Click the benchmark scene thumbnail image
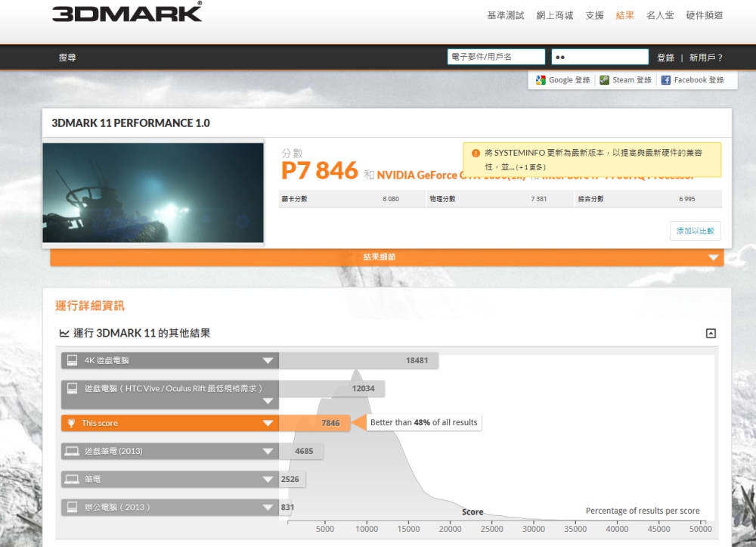Viewport: 756px width, 547px height. (153, 192)
